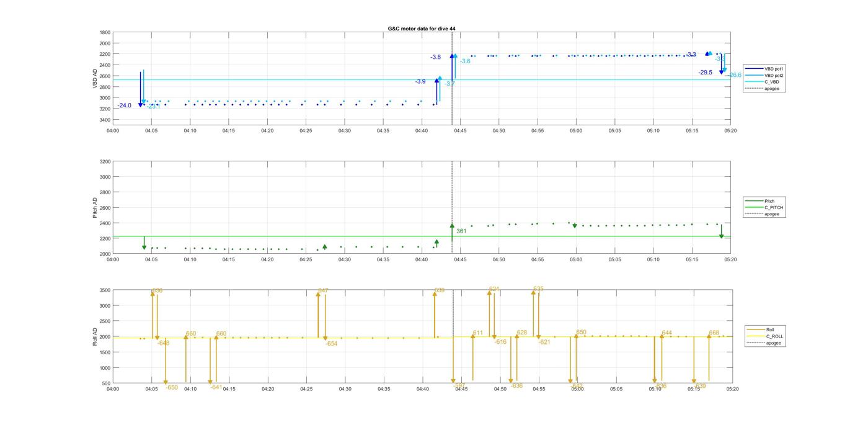Click the '3400' VBD y-axis tick
The width and height of the screenshot is (868, 430).
pyautogui.click(x=105, y=120)
